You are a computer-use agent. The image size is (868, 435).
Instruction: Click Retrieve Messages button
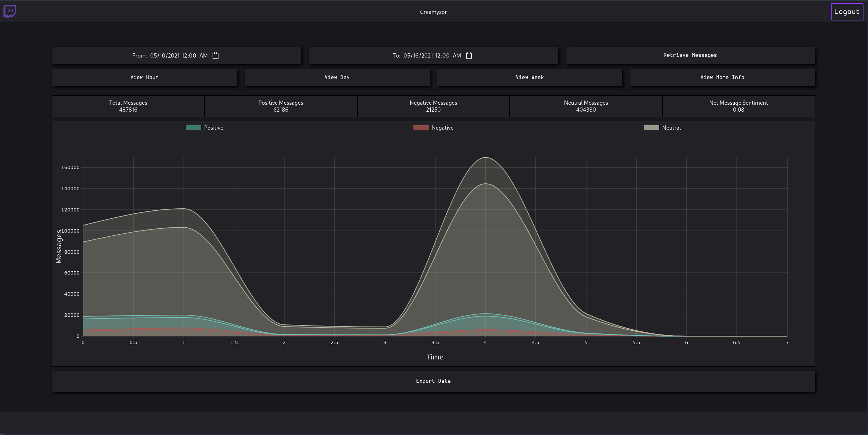coord(690,55)
